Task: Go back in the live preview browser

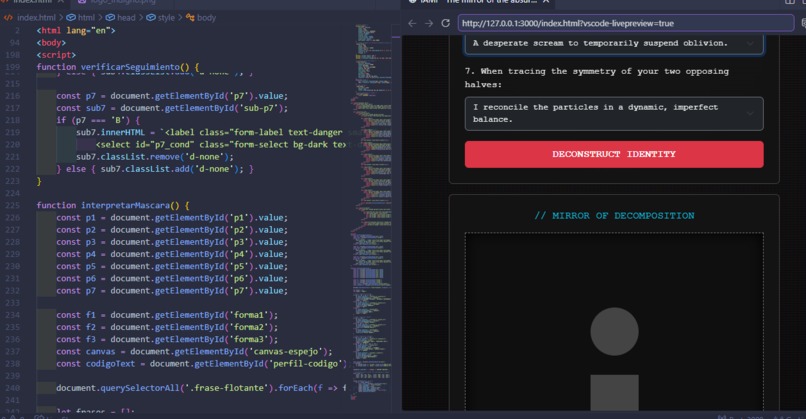Action: point(412,23)
